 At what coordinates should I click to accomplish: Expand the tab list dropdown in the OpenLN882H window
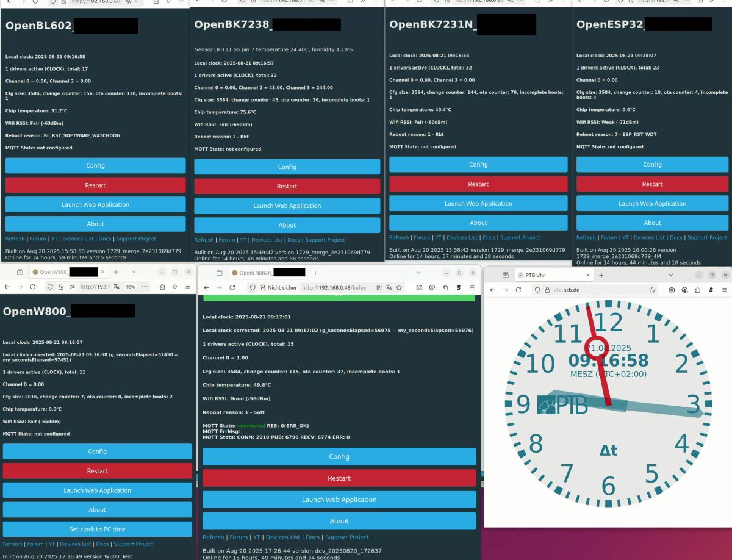click(x=418, y=273)
